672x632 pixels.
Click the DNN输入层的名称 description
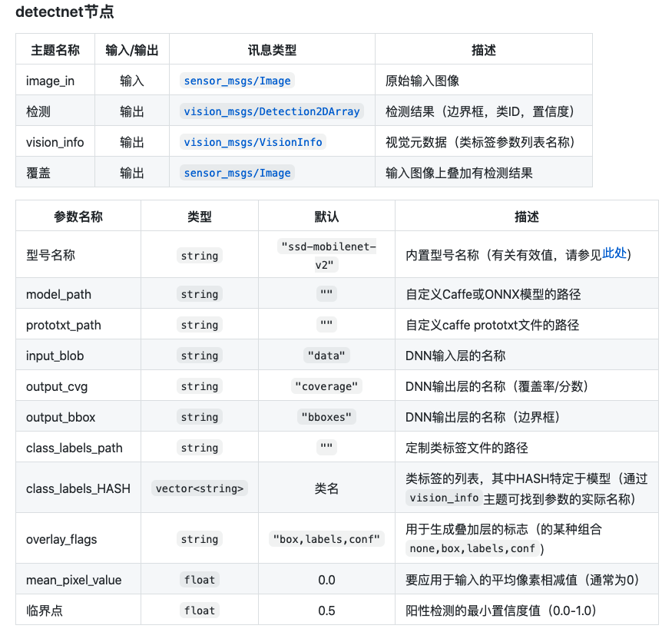click(455, 356)
